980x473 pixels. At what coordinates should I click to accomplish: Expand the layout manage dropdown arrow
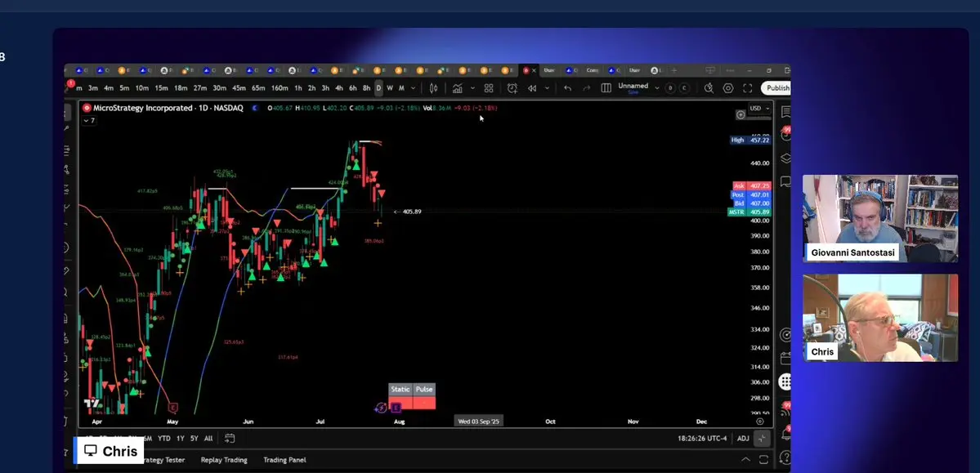pyautogui.click(x=657, y=88)
